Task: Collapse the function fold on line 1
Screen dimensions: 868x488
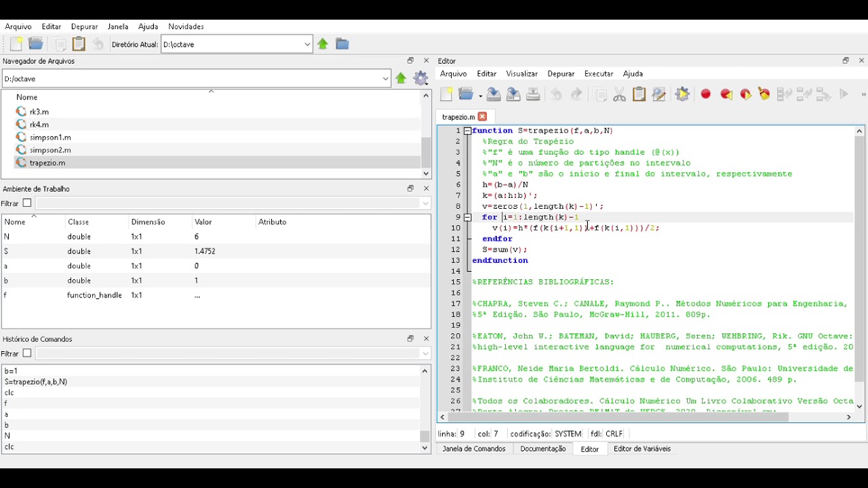Action: point(467,131)
